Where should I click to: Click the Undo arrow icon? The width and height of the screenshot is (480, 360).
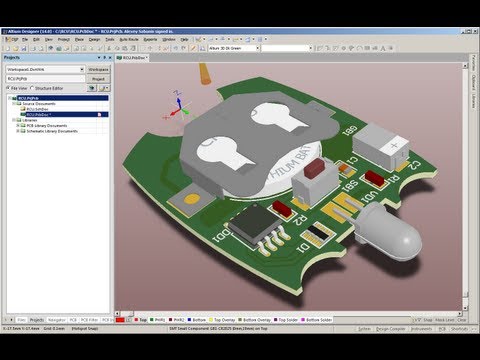(176, 48)
